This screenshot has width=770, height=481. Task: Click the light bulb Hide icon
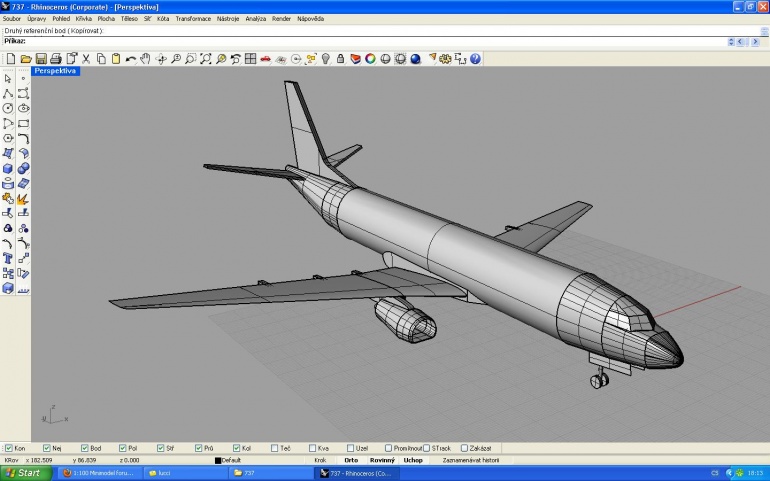(x=326, y=59)
